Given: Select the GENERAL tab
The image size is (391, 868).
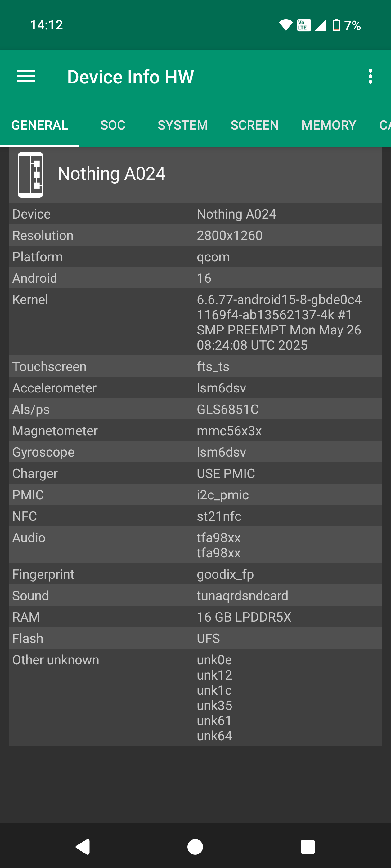Looking at the screenshot, I should point(39,125).
